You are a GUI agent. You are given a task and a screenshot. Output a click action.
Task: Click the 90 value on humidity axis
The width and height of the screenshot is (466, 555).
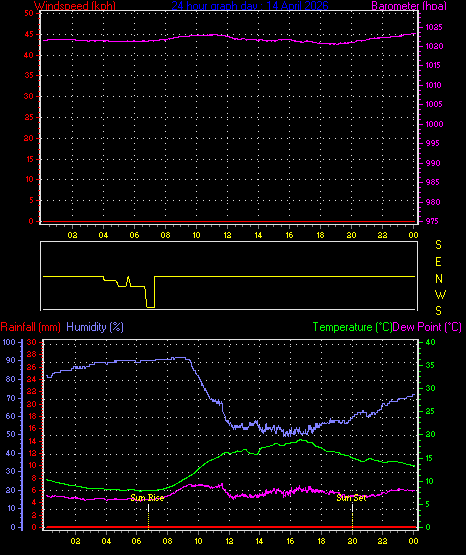[11, 360]
